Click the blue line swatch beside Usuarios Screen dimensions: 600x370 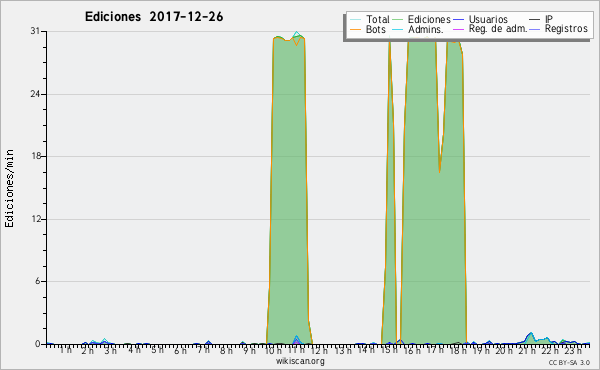pos(458,20)
